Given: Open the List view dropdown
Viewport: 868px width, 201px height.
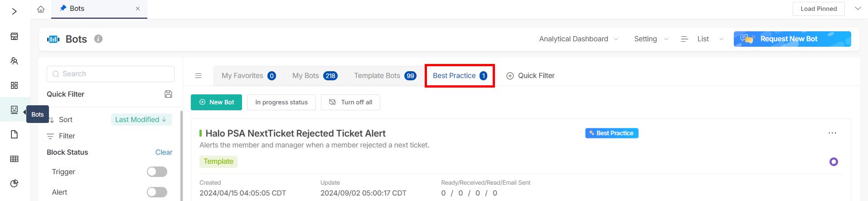Looking at the screenshot, I should pyautogui.click(x=702, y=39).
